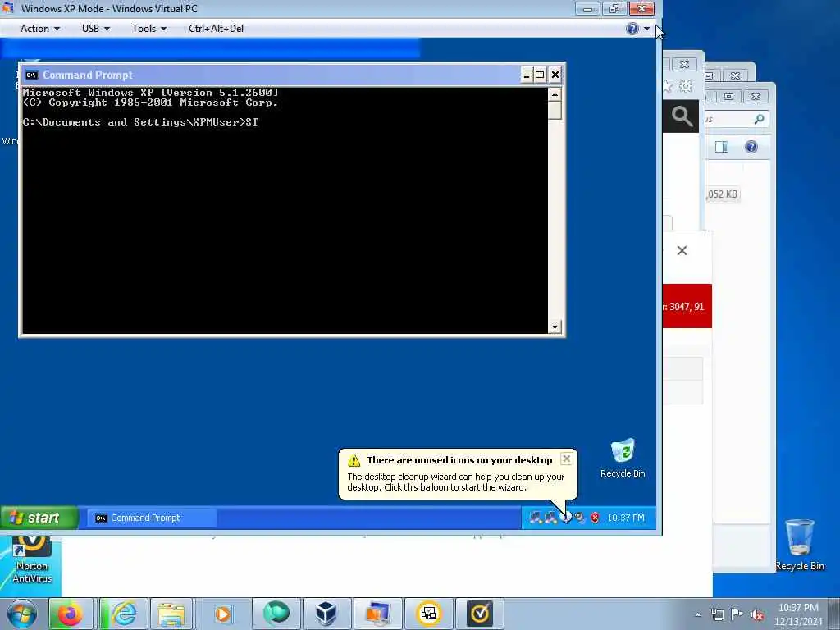
Task: Select Command Prompt in the XP taskbar
Action: coord(152,518)
